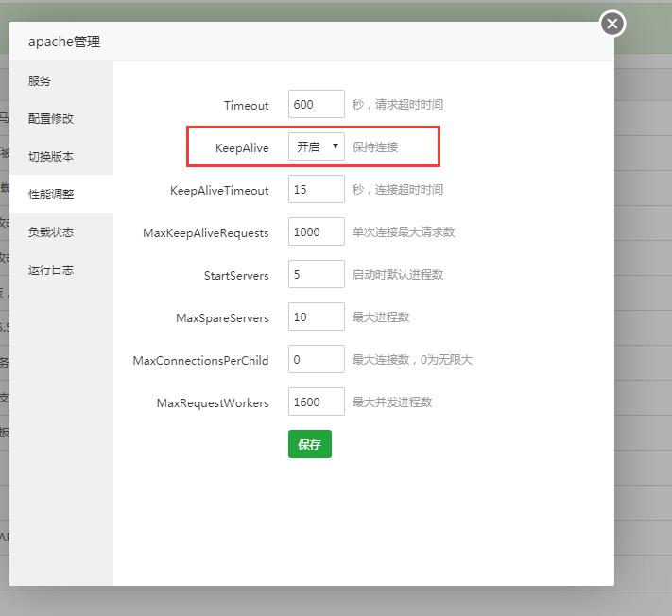
Task: Click the 秒，连接超时时间 description
Action: click(x=397, y=189)
